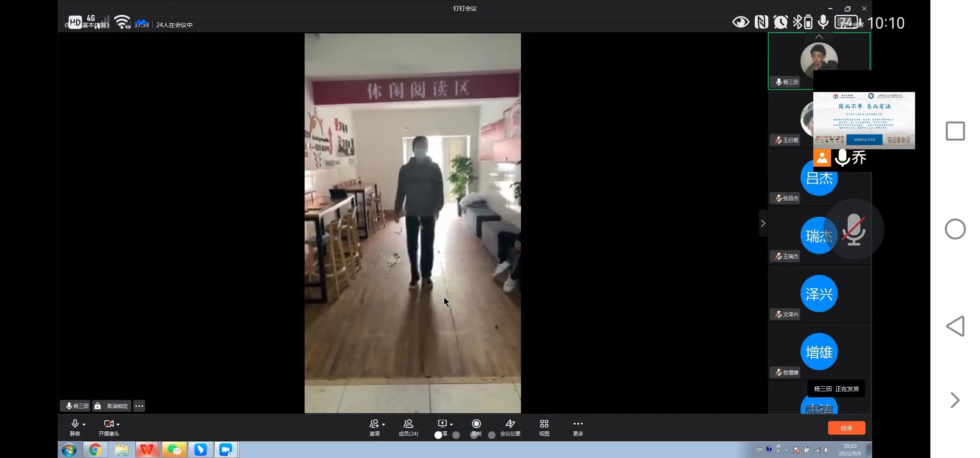Open the 邀请 invite button
This screenshot has height=458, width=980.
(375, 427)
